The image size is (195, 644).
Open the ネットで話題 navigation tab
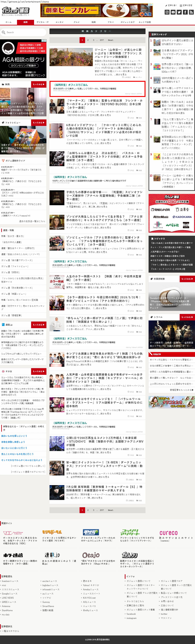(145, 22)
